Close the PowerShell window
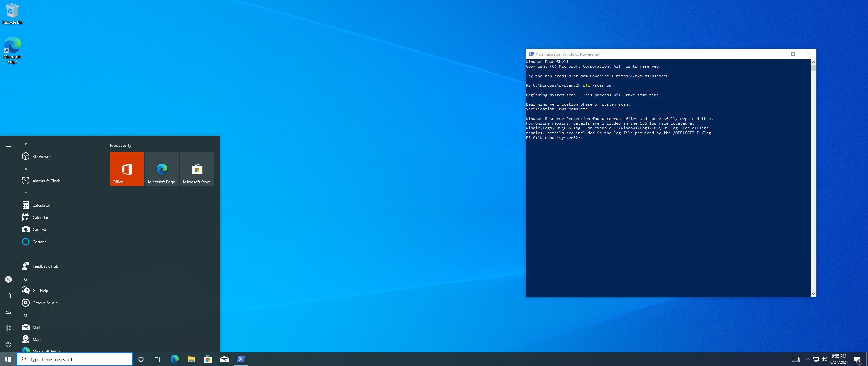The height and width of the screenshot is (366, 868). click(x=809, y=54)
